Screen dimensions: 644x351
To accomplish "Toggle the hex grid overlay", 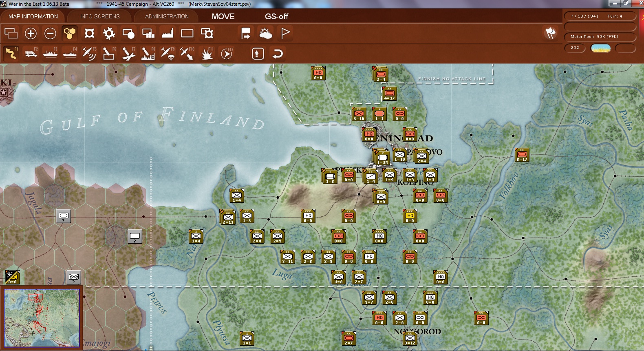I will [x=70, y=33].
